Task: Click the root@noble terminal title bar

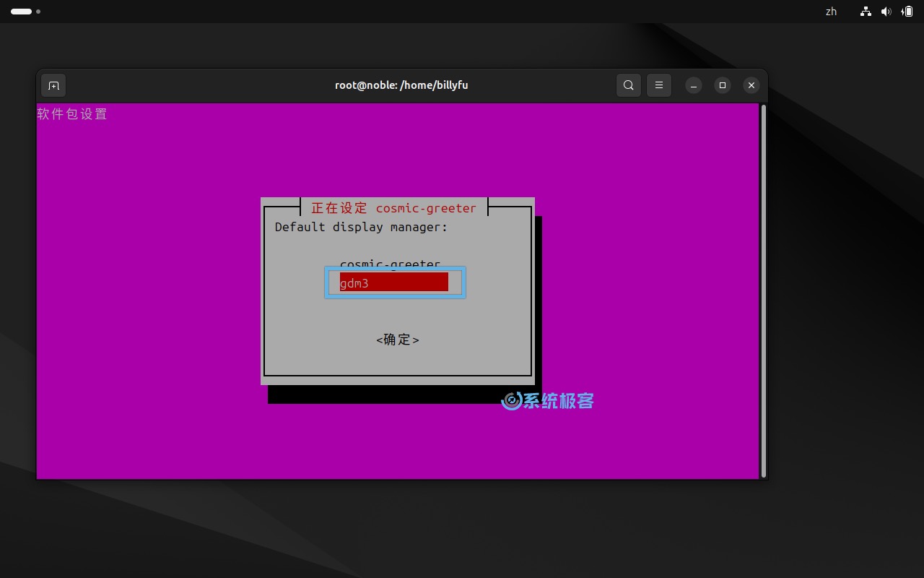Action: 401,85
